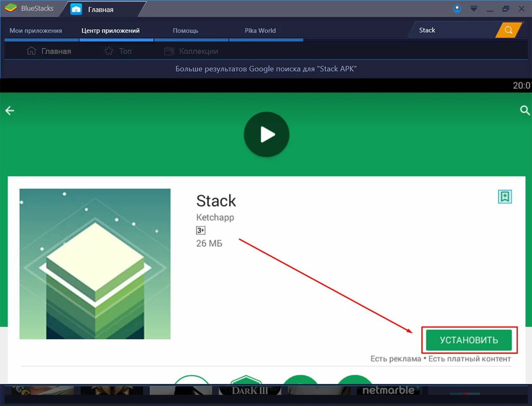Click the 26 МБ size text

point(209,244)
